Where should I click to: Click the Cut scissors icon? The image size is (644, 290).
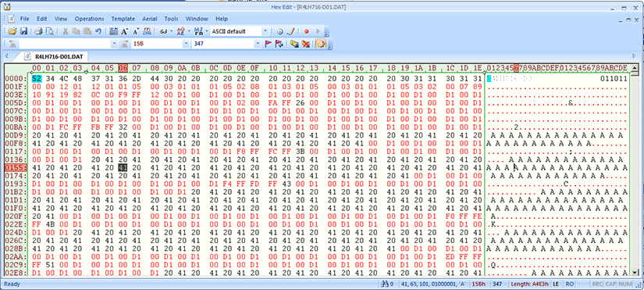[65, 31]
